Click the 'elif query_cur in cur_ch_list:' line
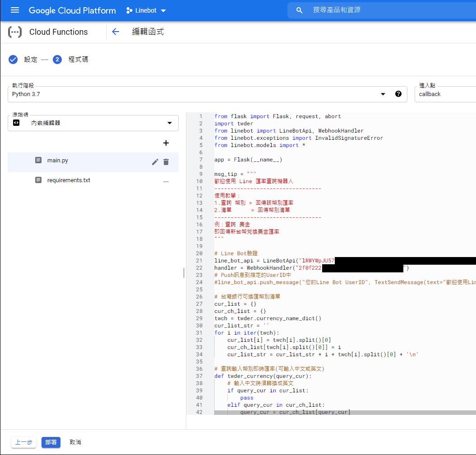Screen dimensions: 476x455 coord(276,405)
